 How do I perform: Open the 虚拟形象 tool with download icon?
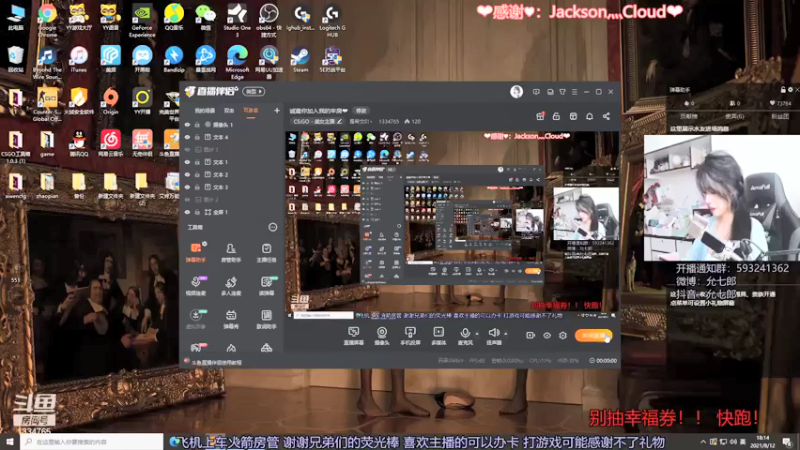(195, 319)
